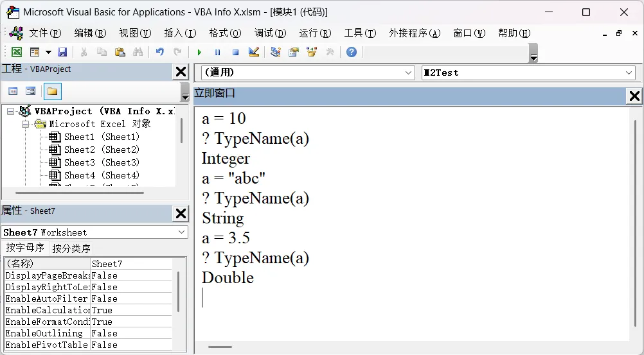
Task: Click the DisplayPageBreaks False value
Action: point(131,275)
